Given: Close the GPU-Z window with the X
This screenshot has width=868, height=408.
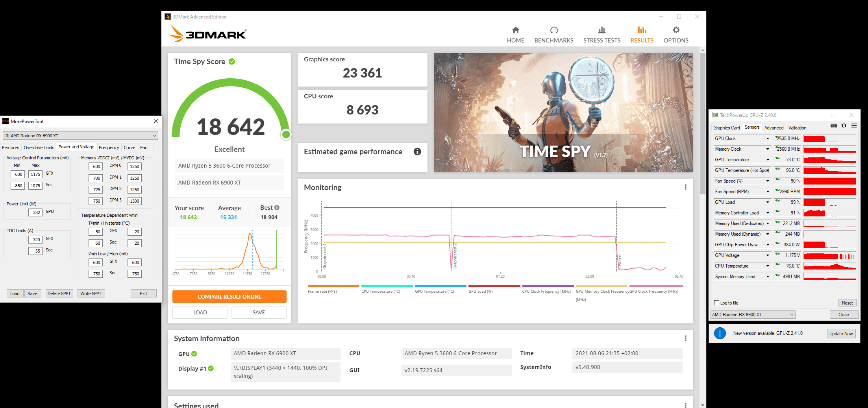Looking at the screenshot, I should coord(851,115).
